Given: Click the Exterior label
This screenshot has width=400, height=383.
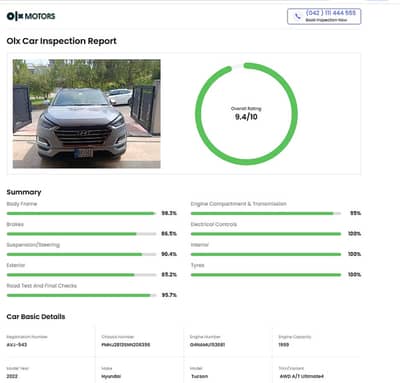Looking at the screenshot, I should [16, 265].
